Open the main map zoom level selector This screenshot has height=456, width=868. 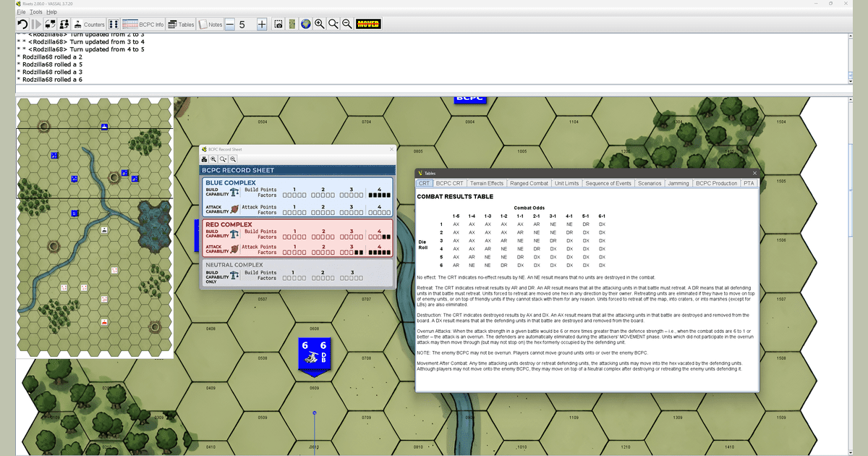333,24
